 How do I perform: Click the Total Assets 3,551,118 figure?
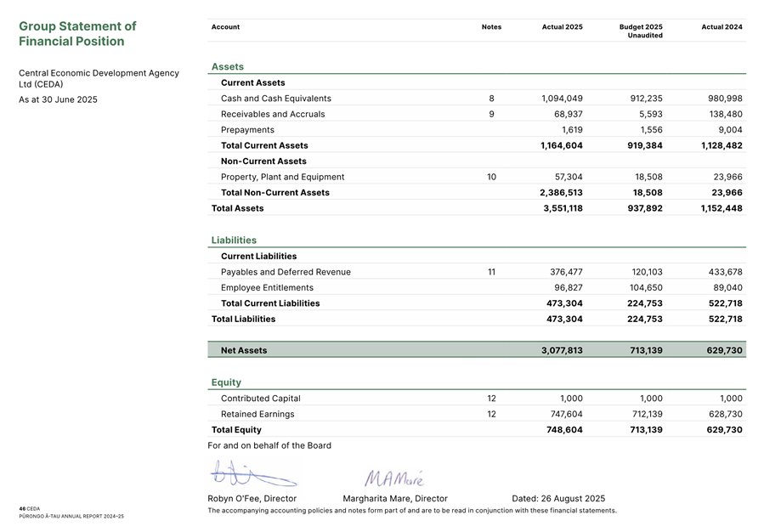tap(563, 208)
